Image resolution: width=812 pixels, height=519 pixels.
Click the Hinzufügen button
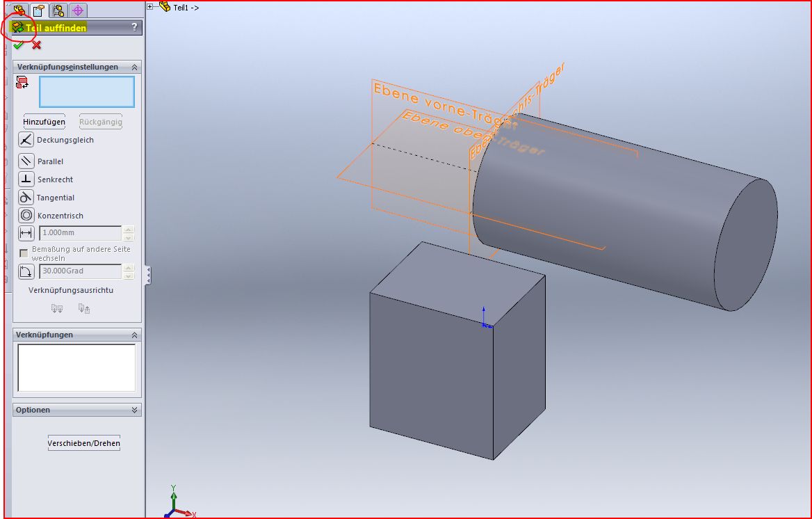tap(44, 122)
